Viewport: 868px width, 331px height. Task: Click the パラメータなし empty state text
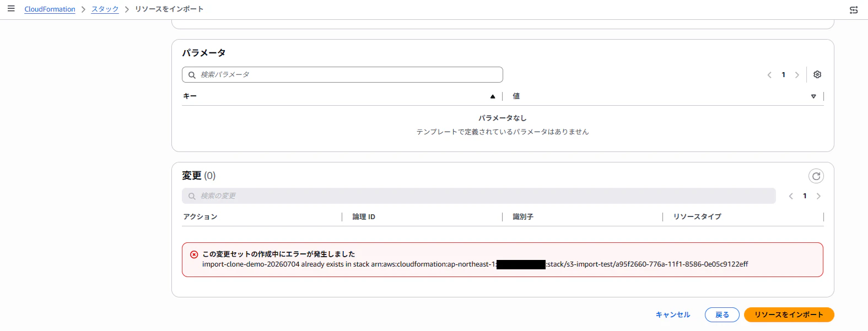coord(503,118)
